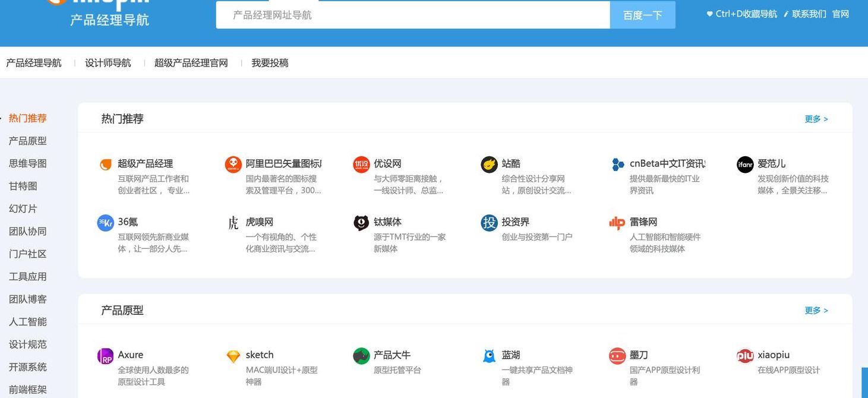Select 幻灯片 in the sidebar
Screen dimensions: 868x398
point(23,209)
